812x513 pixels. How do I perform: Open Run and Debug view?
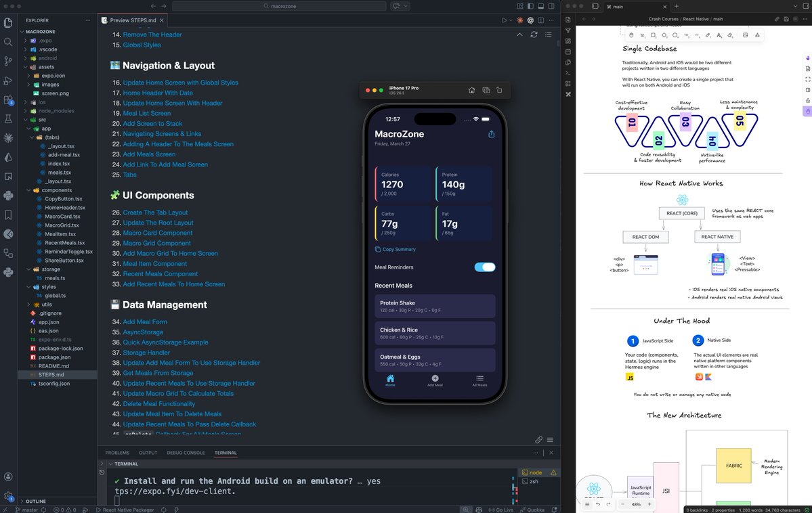[7, 81]
